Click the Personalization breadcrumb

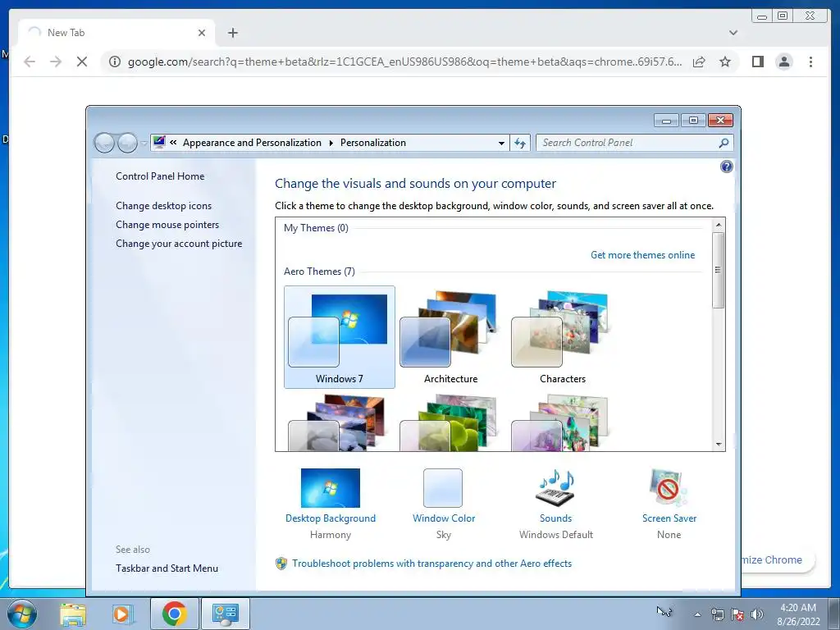(373, 143)
